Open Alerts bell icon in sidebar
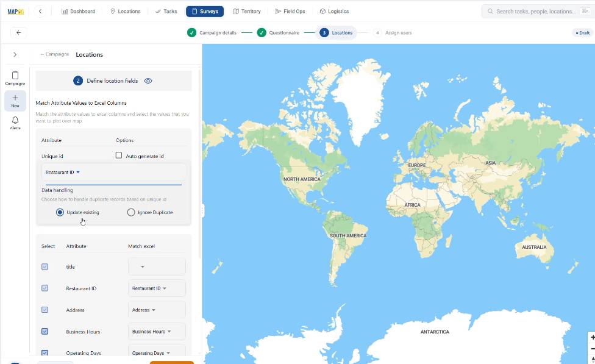 pyautogui.click(x=15, y=123)
